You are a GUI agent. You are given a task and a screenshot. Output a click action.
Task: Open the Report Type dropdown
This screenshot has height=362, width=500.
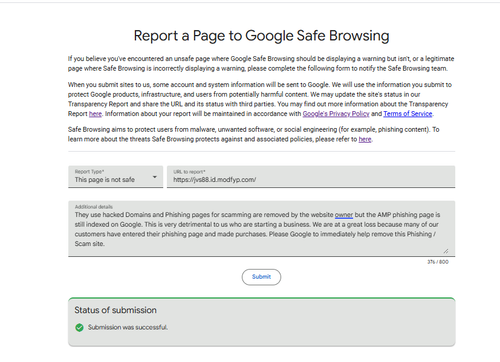tap(115, 177)
